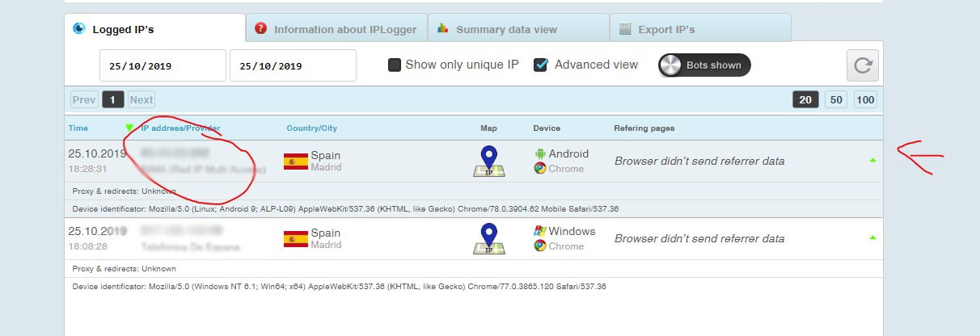980x336 pixels.
Task: Open the Information about IPLogger tab
Action: pos(336,28)
